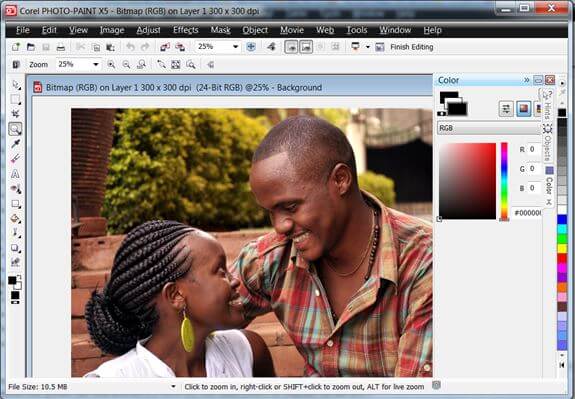Screen dimensions: 575x399
Task: Select the Drop Shadow tool
Action: pyautogui.click(x=15, y=248)
